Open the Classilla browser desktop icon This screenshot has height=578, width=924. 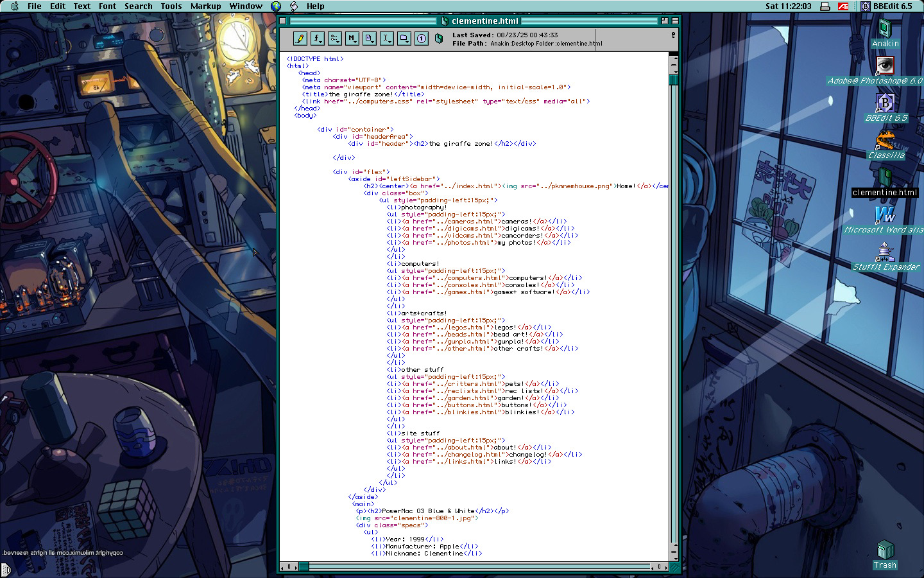coord(885,140)
